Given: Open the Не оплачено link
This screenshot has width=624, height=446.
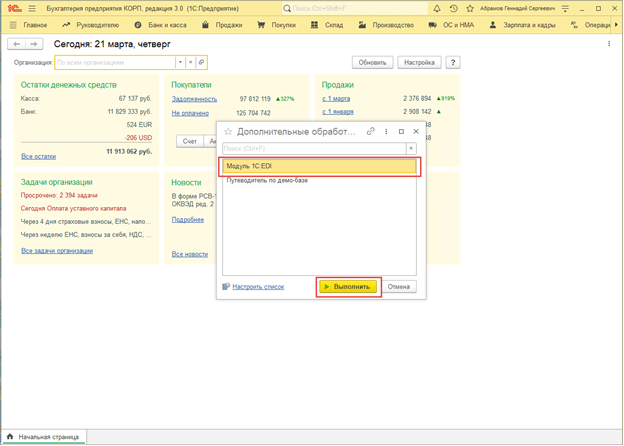Looking at the screenshot, I should [190, 113].
